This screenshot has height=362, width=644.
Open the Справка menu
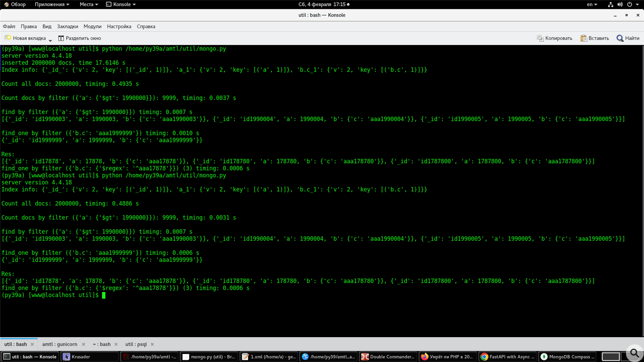point(146,26)
